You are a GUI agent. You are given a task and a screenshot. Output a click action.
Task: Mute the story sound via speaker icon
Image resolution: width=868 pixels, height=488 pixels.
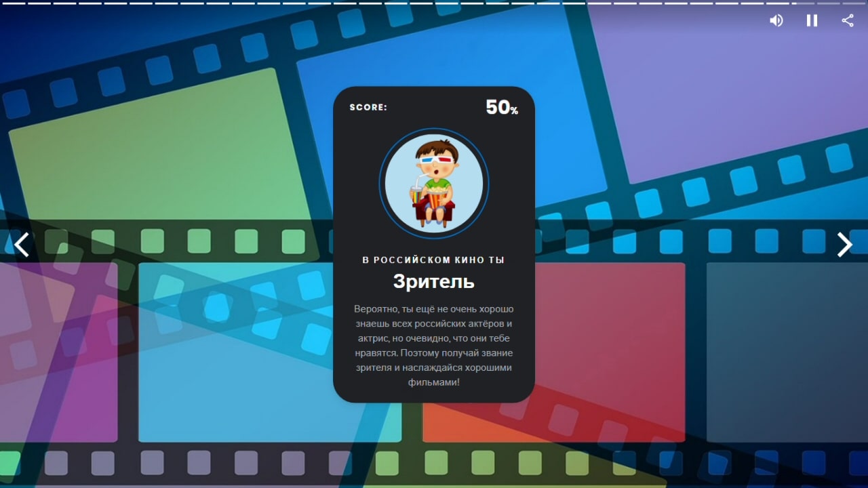tap(776, 20)
